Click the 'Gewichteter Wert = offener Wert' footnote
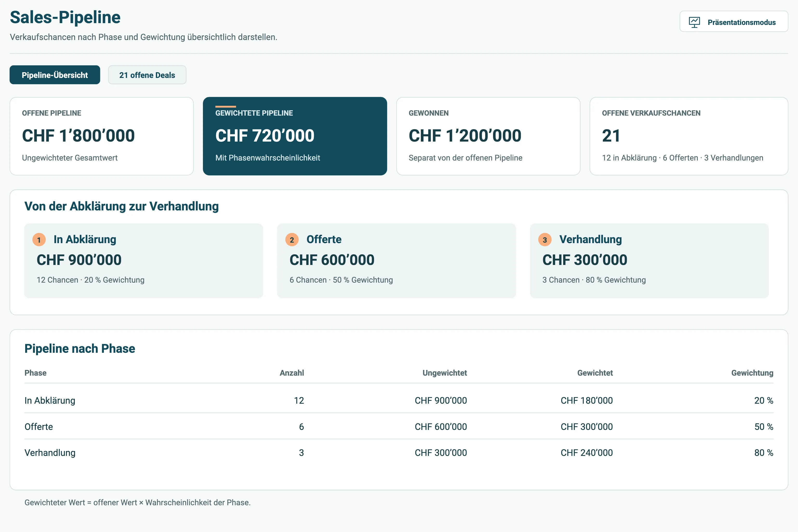Screen dimensions: 798x532 (x=137, y=502)
